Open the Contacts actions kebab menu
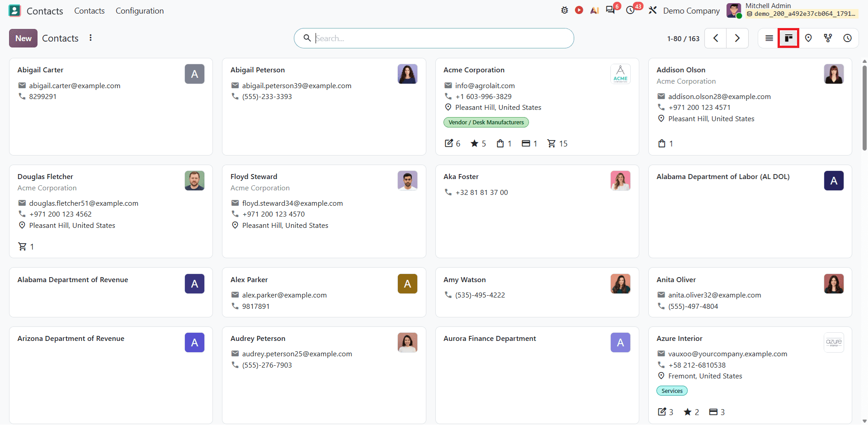Screen dimensions: 868x425 pyautogui.click(x=90, y=38)
